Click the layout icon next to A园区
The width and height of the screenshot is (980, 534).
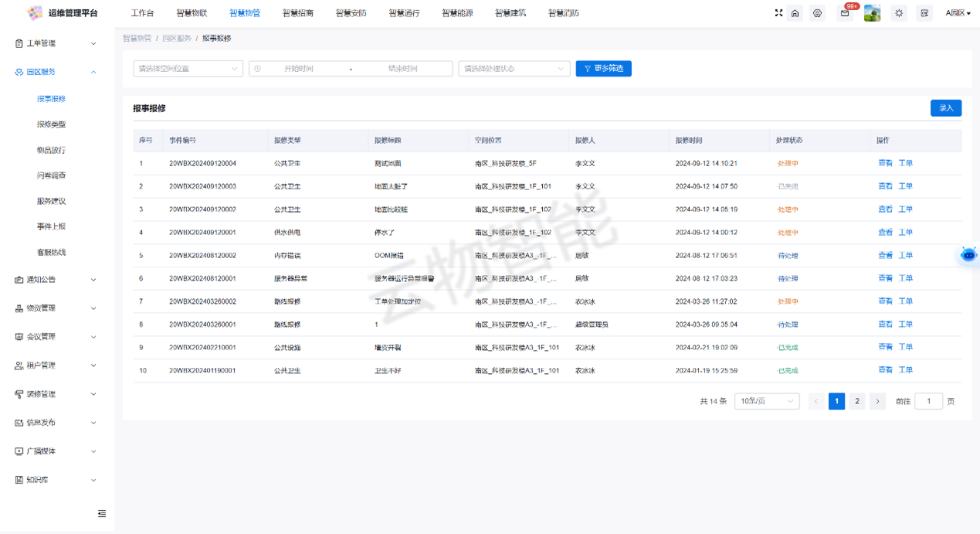pos(924,13)
